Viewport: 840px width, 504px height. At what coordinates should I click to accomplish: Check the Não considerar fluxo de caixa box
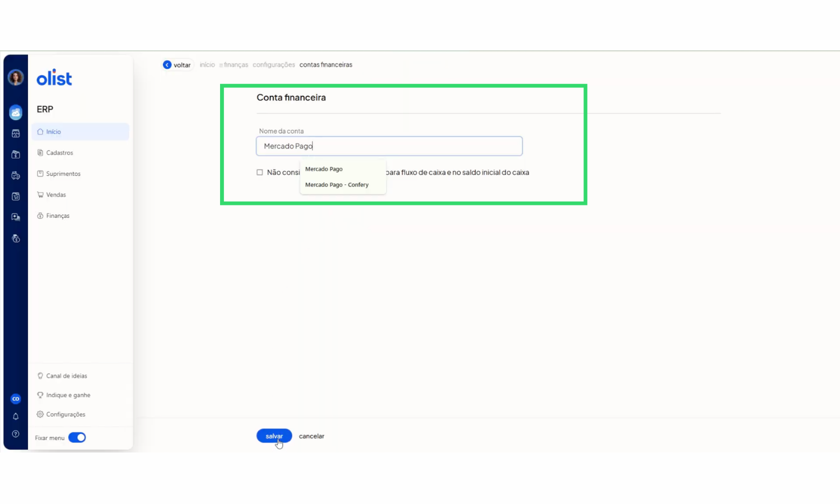click(260, 172)
